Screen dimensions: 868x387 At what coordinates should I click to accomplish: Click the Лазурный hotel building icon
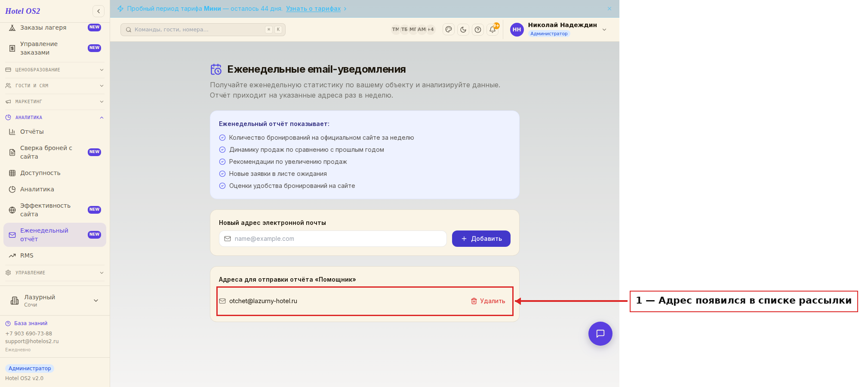15,301
